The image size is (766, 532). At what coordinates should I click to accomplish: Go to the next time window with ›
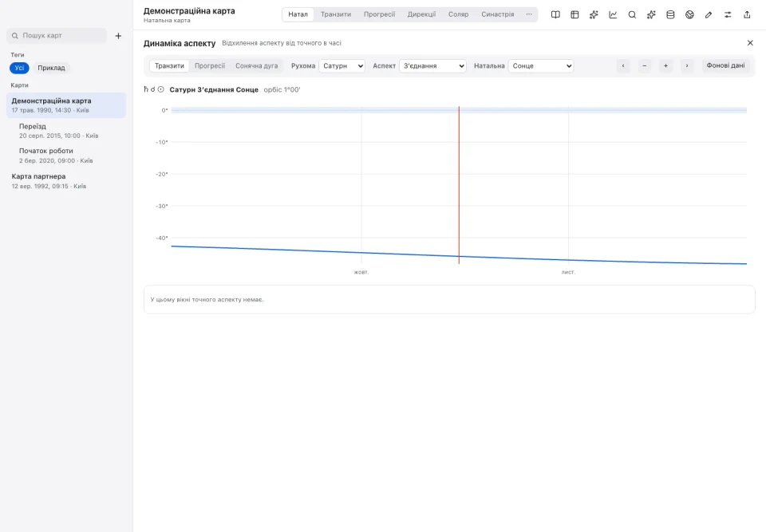coord(687,65)
